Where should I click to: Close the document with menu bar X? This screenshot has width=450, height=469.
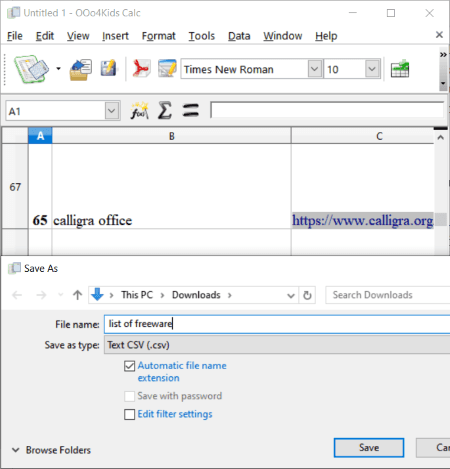(x=439, y=35)
